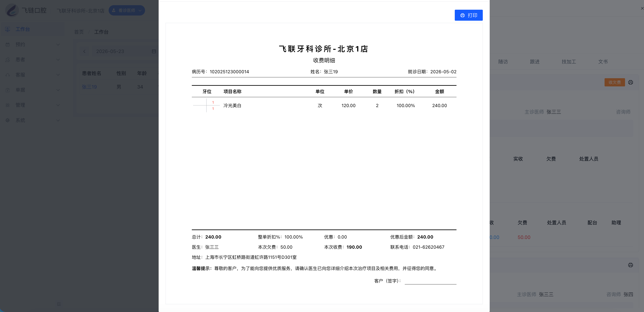
Task: Expand the 管理 sidebar menu
Action: (32, 105)
